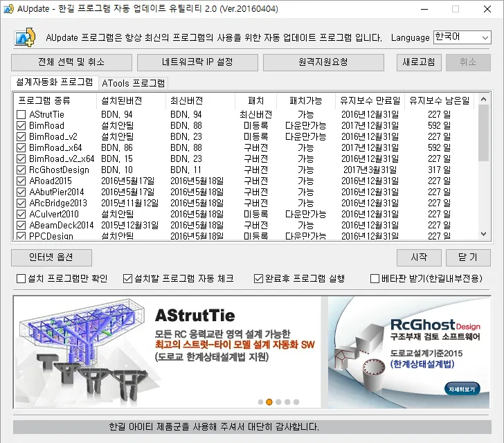Uncheck the BimRoad program checkbox
This screenshot has height=443, width=504.
(x=21, y=125)
